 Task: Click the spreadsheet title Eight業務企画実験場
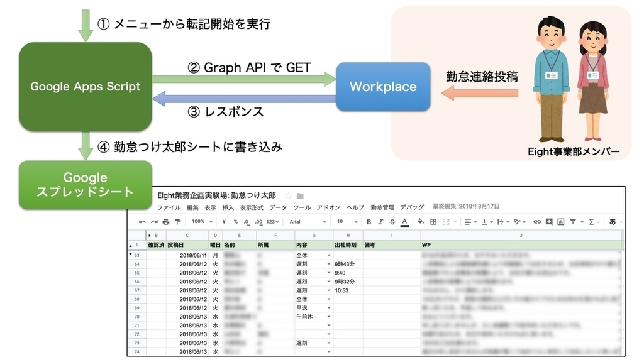pos(216,195)
